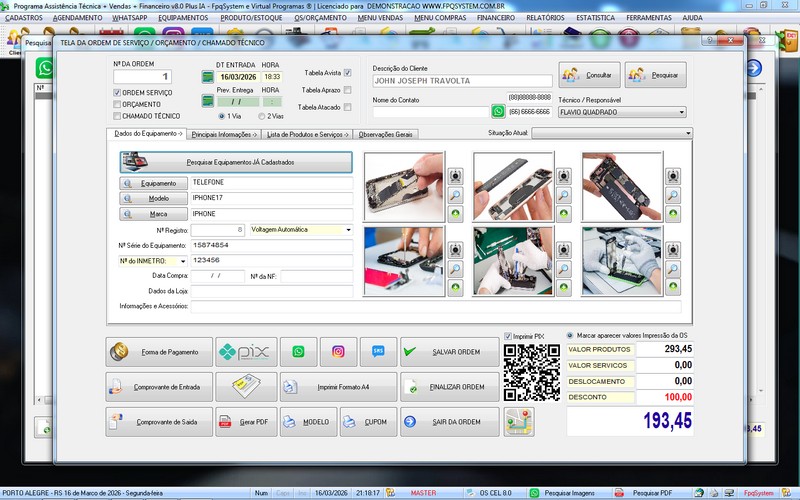
Task: Click the yellow notes icon button
Action: (x=246, y=387)
